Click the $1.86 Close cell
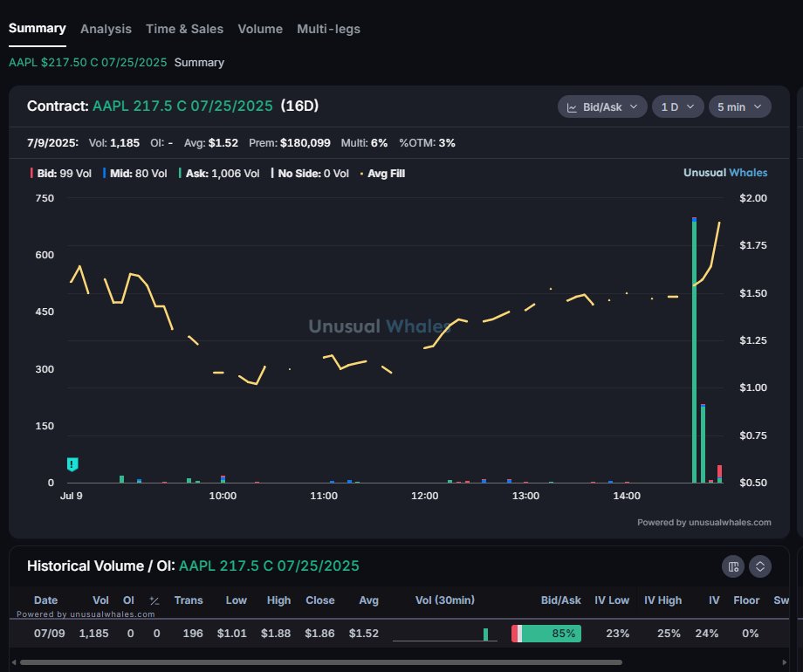This screenshot has width=803, height=672. tap(319, 634)
